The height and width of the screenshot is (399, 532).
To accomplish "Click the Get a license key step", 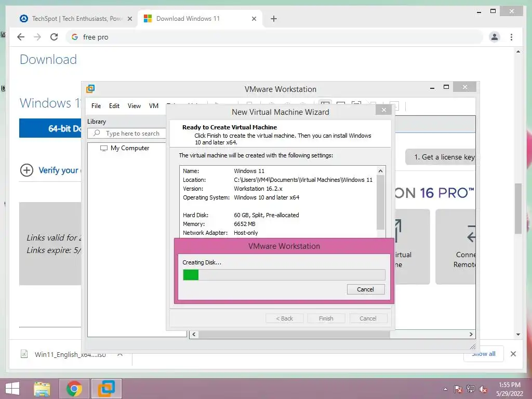I will pyautogui.click(x=441, y=157).
